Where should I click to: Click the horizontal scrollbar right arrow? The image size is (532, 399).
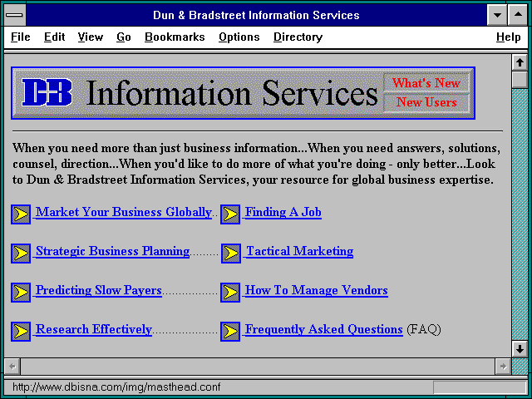coord(503,367)
